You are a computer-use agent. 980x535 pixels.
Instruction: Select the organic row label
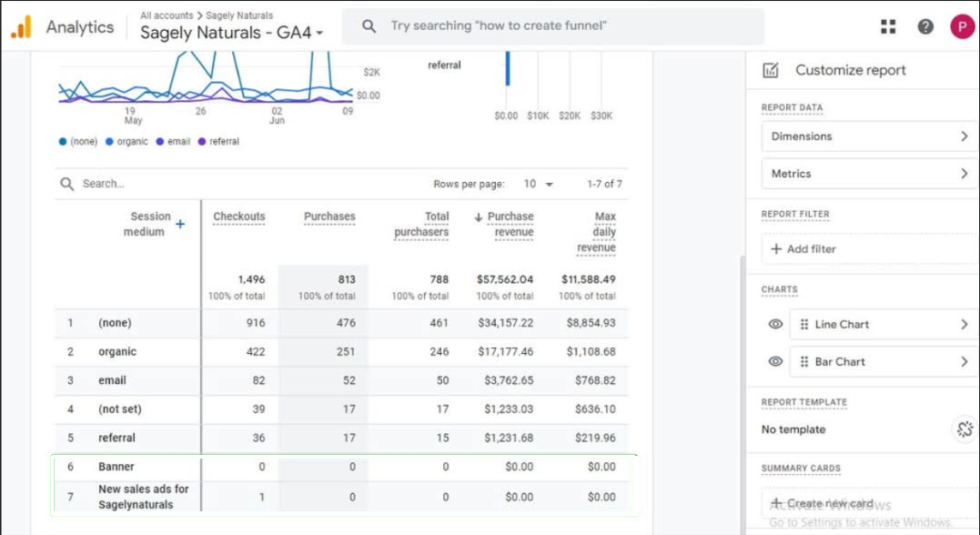click(x=116, y=352)
